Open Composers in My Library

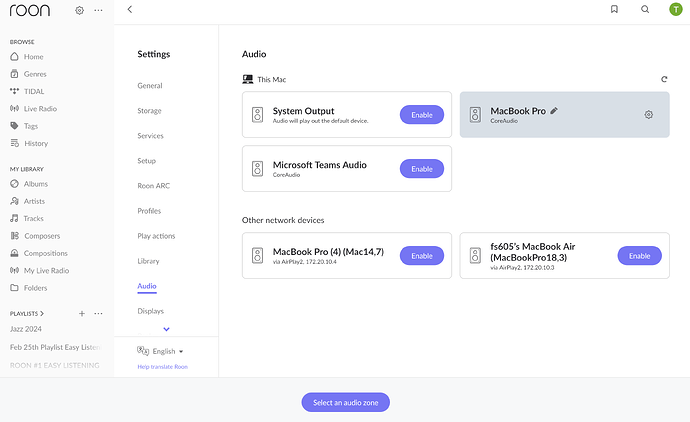[35, 236]
